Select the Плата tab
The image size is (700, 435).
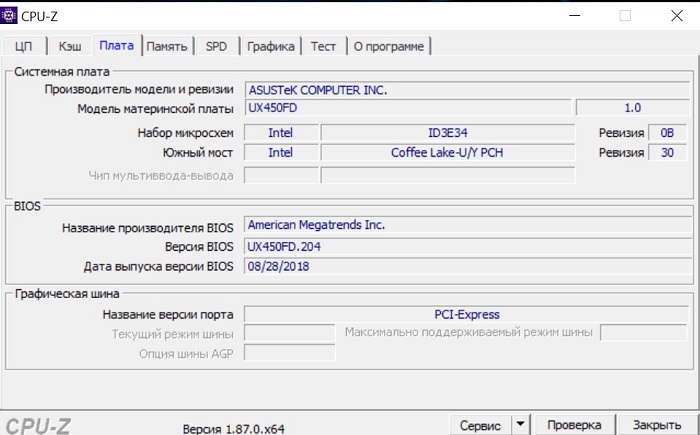[117, 46]
